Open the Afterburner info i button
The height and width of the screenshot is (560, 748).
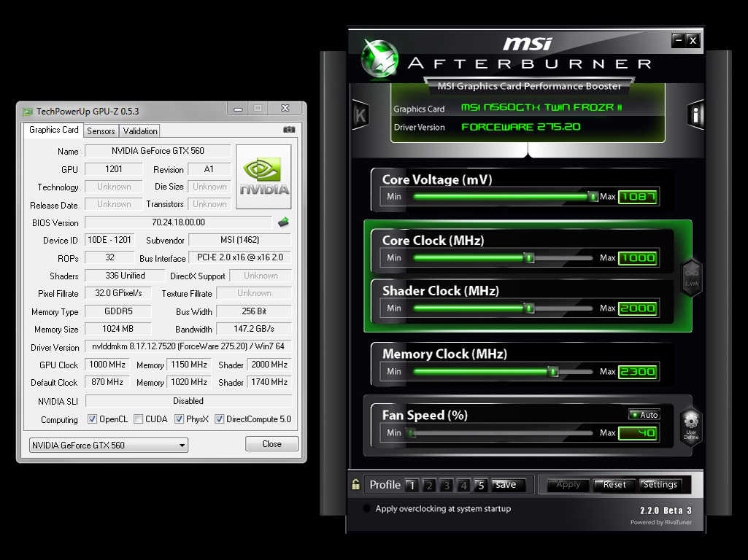pyautogui.click(x=695, y=115)
